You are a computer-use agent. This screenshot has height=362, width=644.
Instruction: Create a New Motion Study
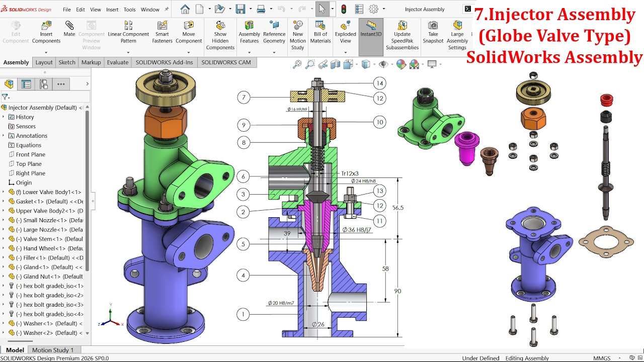298,35
